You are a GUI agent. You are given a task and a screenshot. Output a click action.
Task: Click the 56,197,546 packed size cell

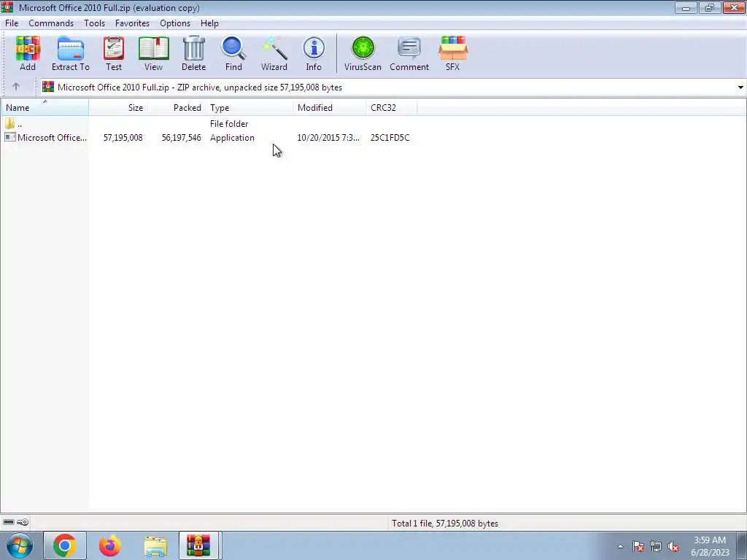pyautogui.click(x=181, y=138)
